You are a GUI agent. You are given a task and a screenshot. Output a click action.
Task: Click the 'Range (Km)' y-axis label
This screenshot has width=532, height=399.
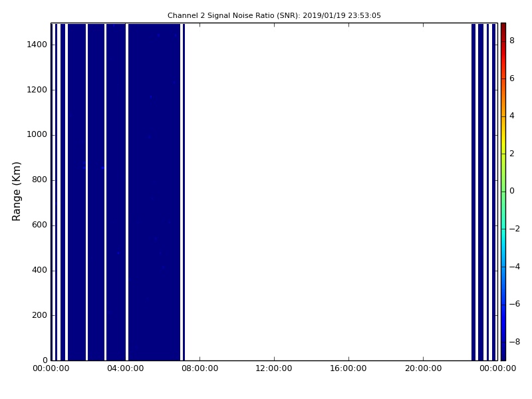click(x=16, y=192)
